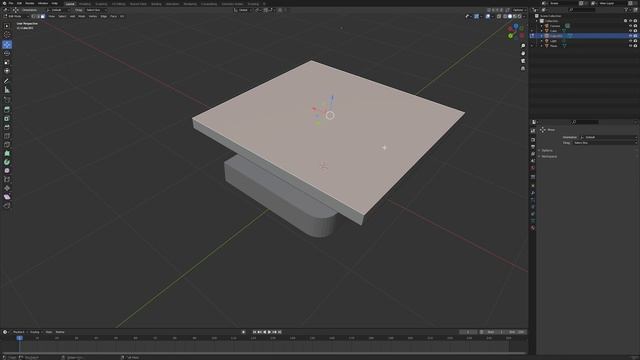Open the Help menu
Image resolution: width=640 pixels, height=360 pixels.
[x=54, y=3]
